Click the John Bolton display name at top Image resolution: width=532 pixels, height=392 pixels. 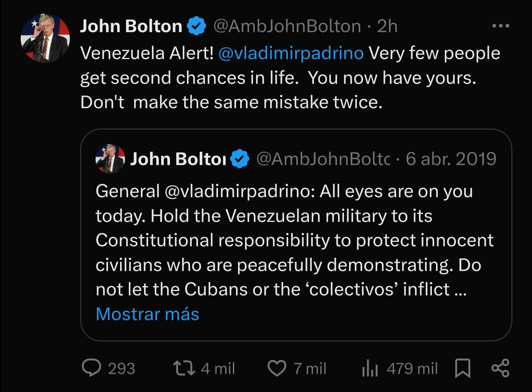pyautogui.click(x=131, y=26)
